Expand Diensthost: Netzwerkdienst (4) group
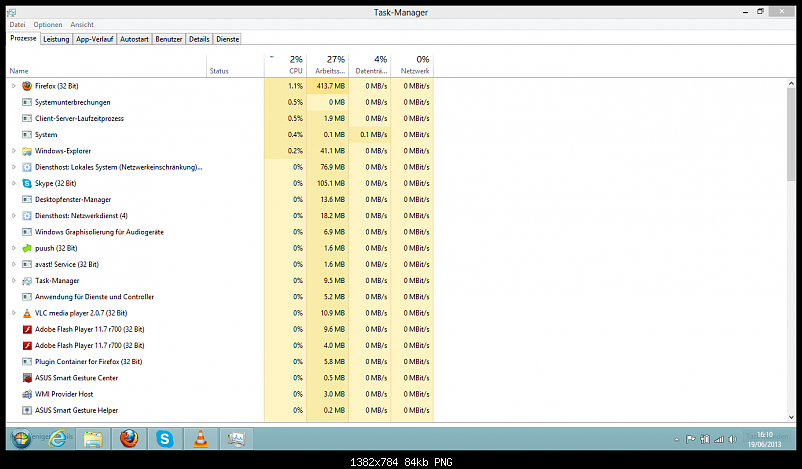Viewport: 802px width, 469px height. (14, 215)
